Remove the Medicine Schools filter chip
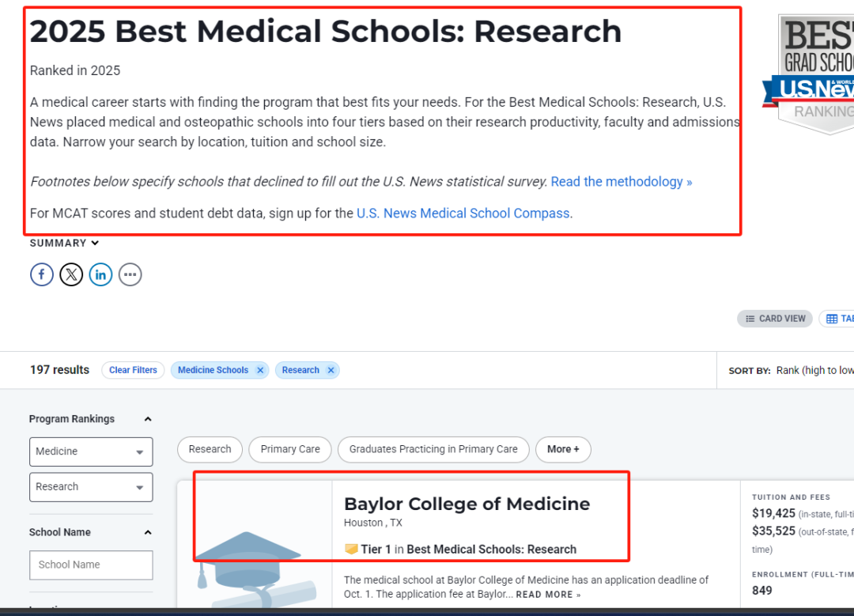This screenshot has width=854, height=616. pos(260,370)
